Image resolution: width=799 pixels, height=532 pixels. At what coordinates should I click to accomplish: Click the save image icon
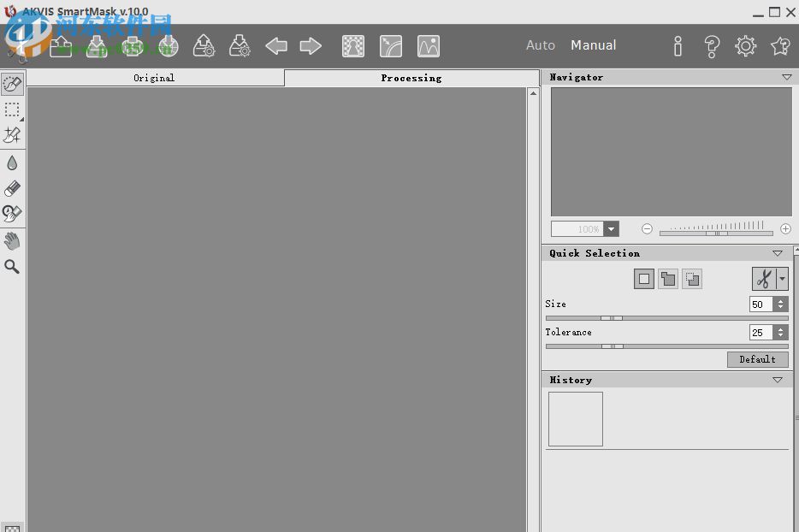tap(97, 46)
